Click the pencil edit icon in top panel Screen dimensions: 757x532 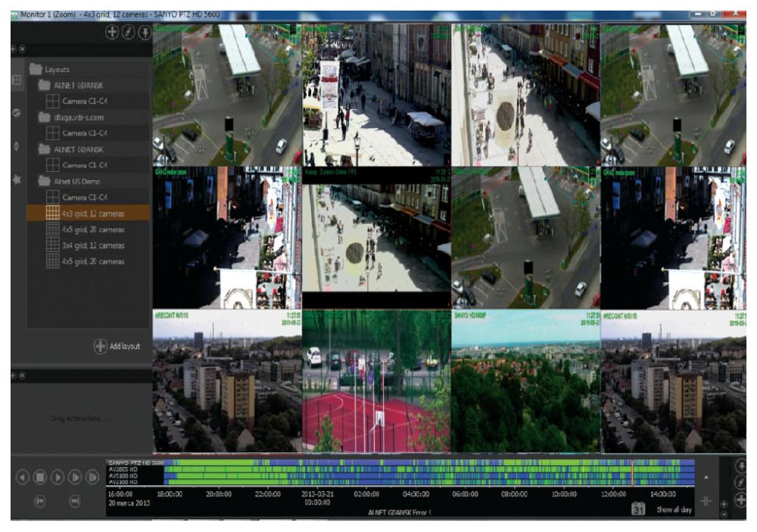pyautogui.click(x=128, y=33)
